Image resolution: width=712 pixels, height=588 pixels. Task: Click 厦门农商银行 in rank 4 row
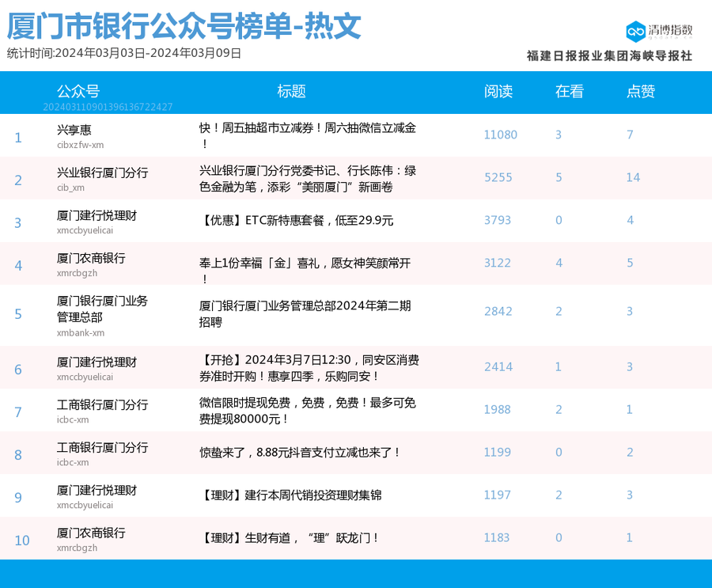(x=91, y=258)
